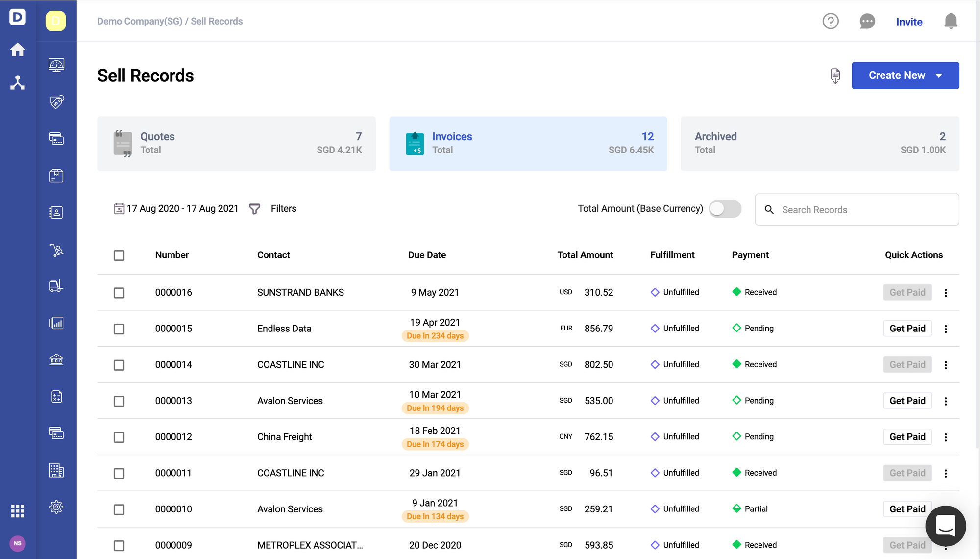Toggle the Total Amount Base Currency switch

point(726,209)
